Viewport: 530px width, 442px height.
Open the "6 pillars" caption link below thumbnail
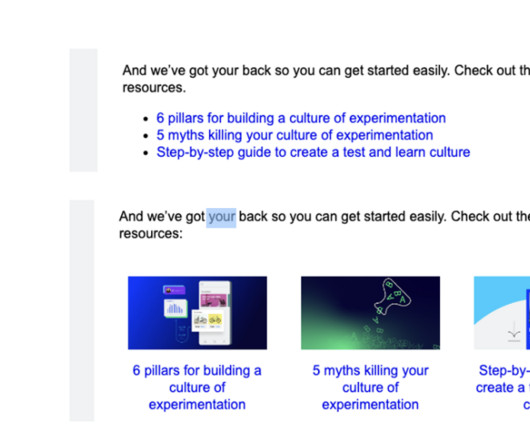pos(197,387)
